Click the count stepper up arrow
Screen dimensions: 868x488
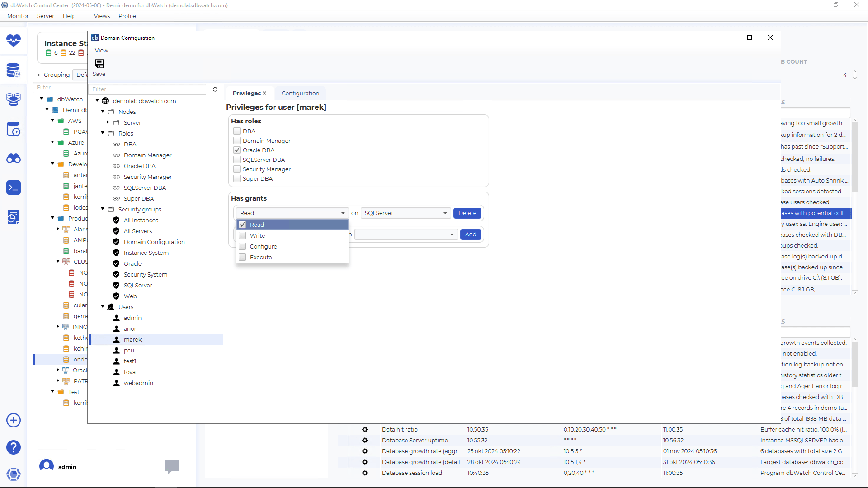[855, 72]
